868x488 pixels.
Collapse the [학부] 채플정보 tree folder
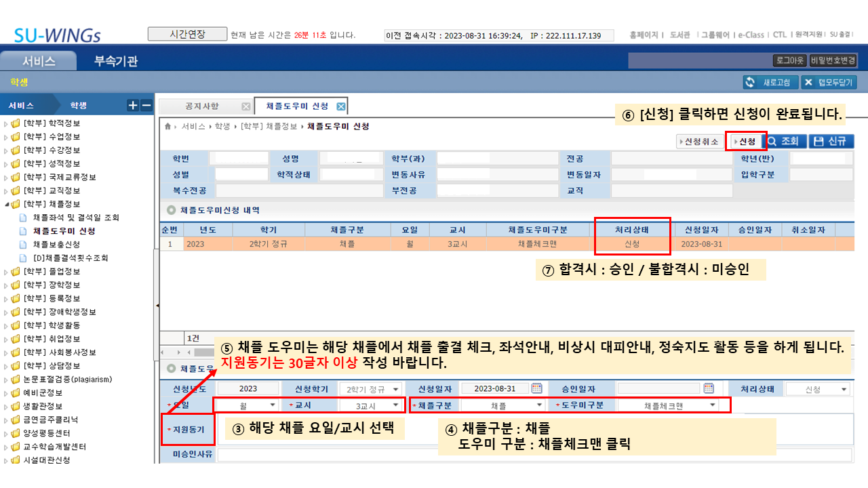point(7,204)
